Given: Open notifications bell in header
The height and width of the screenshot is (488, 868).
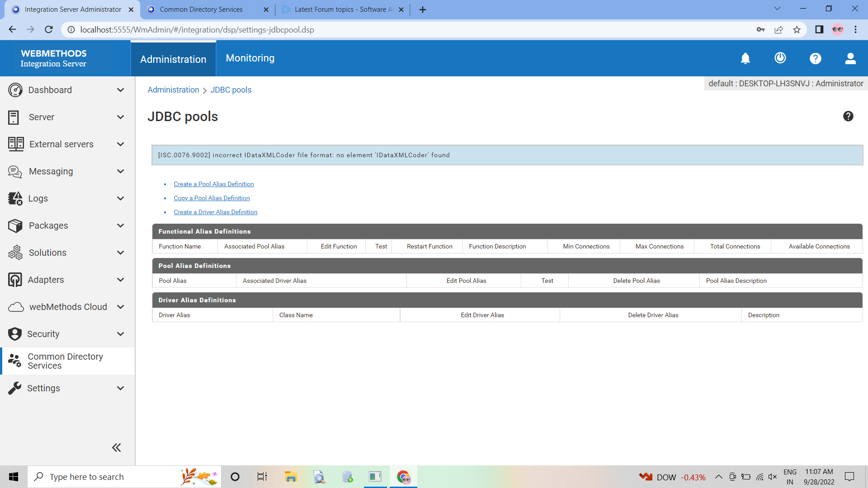Looking at the screenshot, I should [x=745, y=58].
